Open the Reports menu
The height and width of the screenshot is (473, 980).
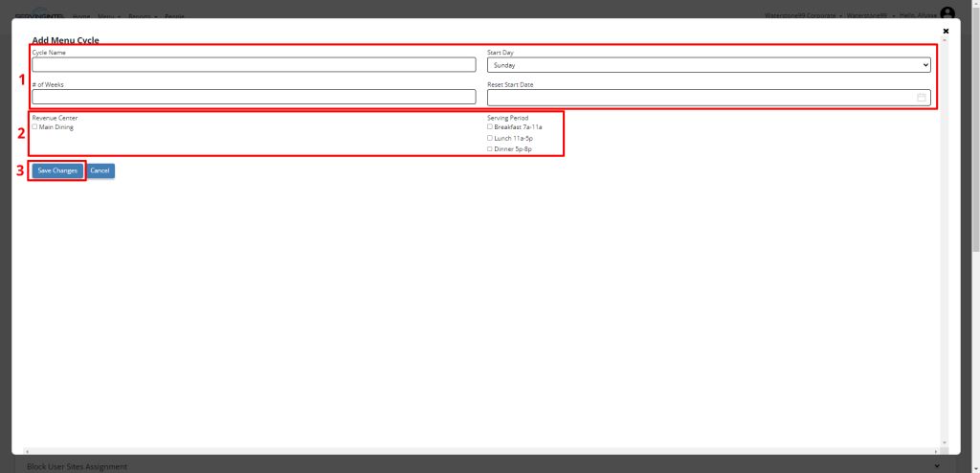(x=141, y=16)
